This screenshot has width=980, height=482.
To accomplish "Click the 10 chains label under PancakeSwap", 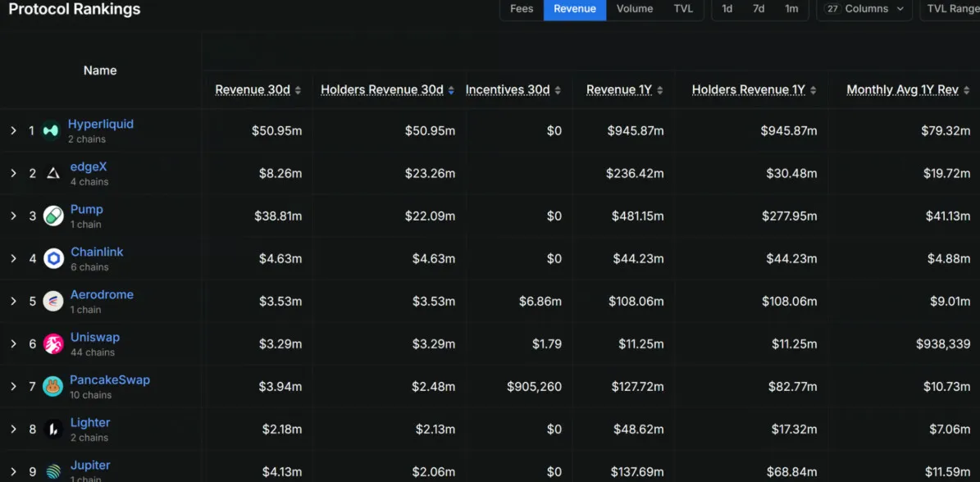I will [x=91, y=394].
